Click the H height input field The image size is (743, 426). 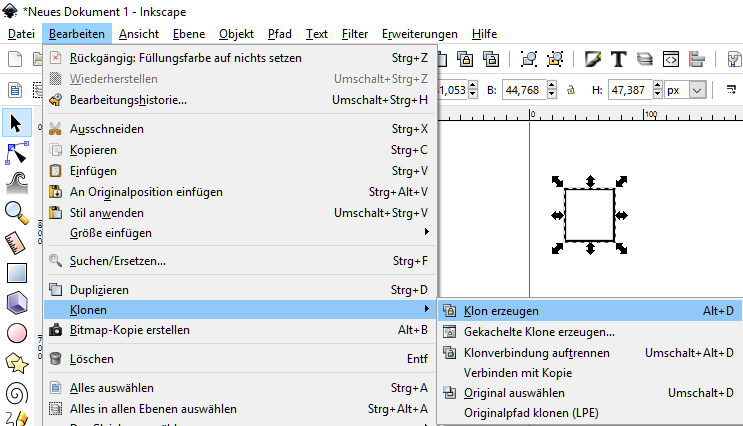(x=630, y=90)
